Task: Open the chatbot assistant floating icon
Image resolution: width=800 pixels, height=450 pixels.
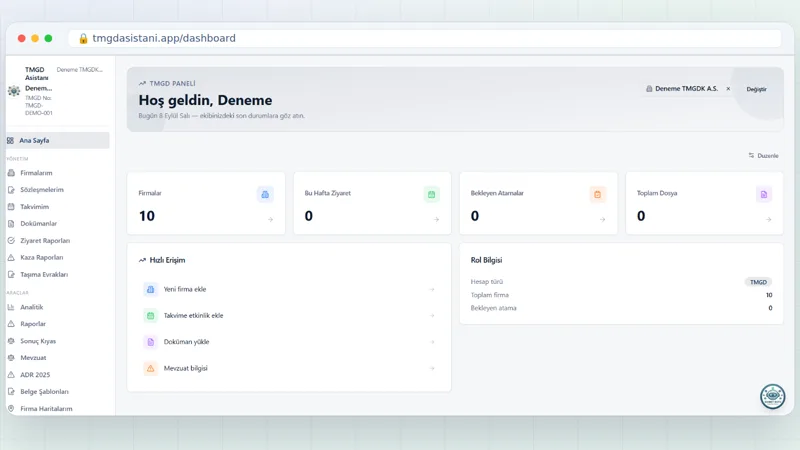Action: tap(772, 396)
